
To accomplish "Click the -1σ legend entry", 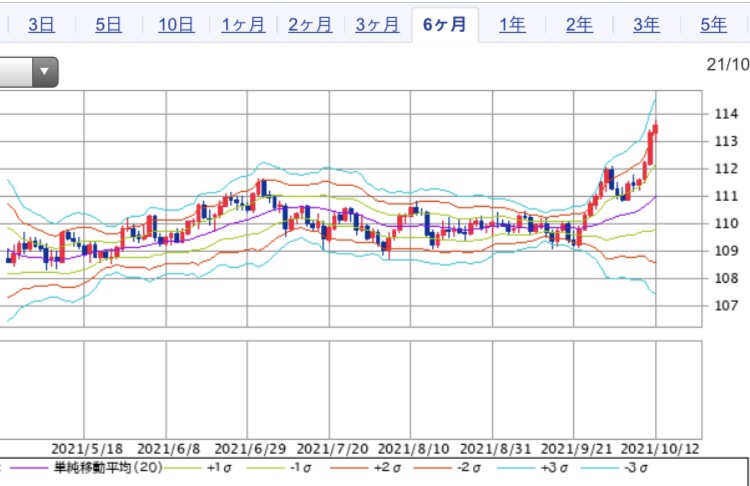I will point(301,468).
